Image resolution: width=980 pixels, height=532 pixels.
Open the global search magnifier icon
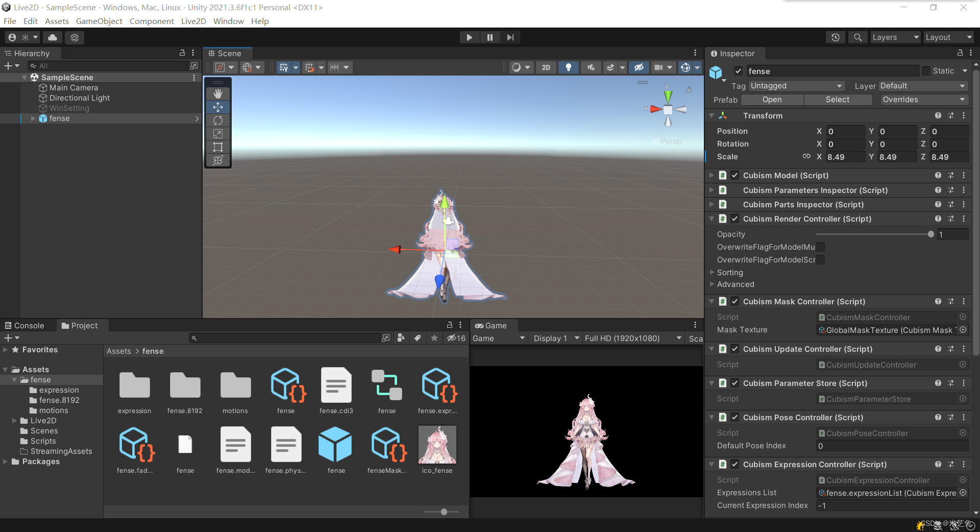point(857,37)
